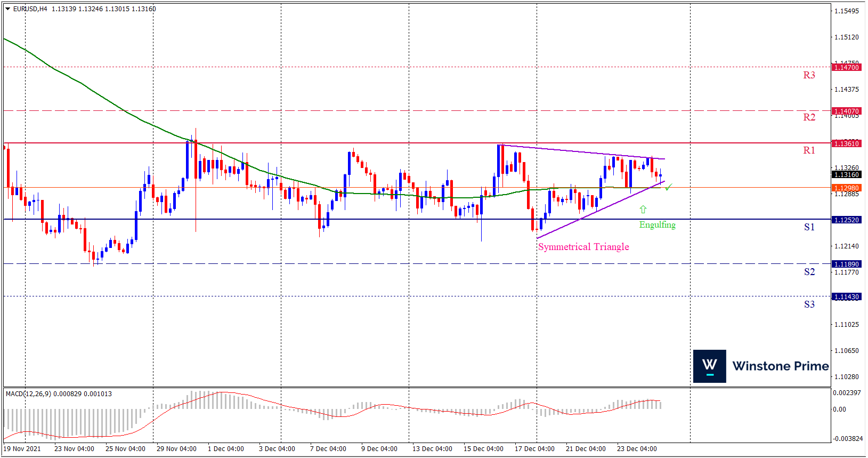Click the Winstone Prime W logo square
Screen dimensions: 868x458
click(709, 366)
